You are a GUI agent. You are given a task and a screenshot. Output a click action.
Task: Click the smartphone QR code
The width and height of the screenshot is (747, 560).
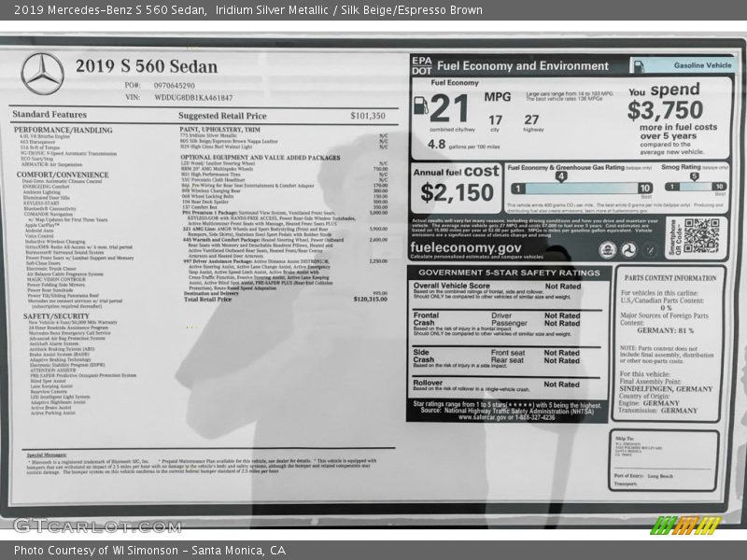tap(701, 236)
